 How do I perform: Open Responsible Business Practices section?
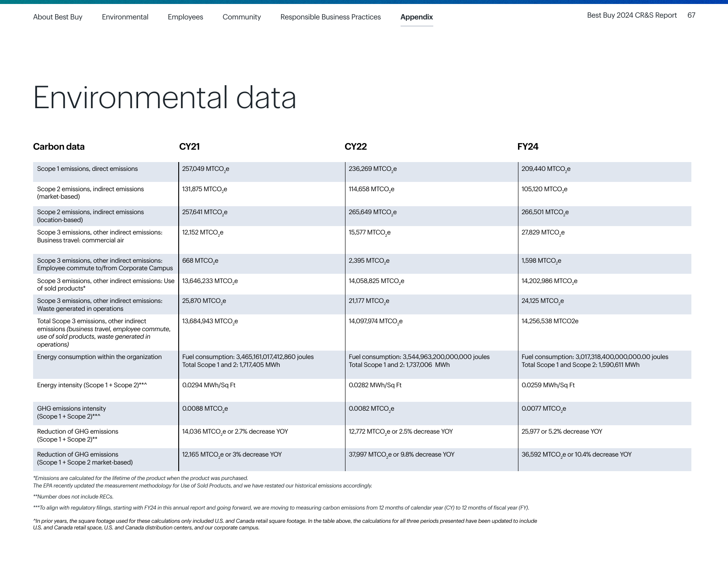coord(330,17)
